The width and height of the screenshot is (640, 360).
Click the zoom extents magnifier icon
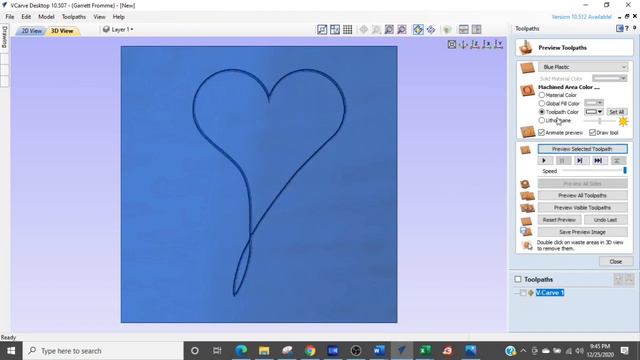(x=389, y=29)
